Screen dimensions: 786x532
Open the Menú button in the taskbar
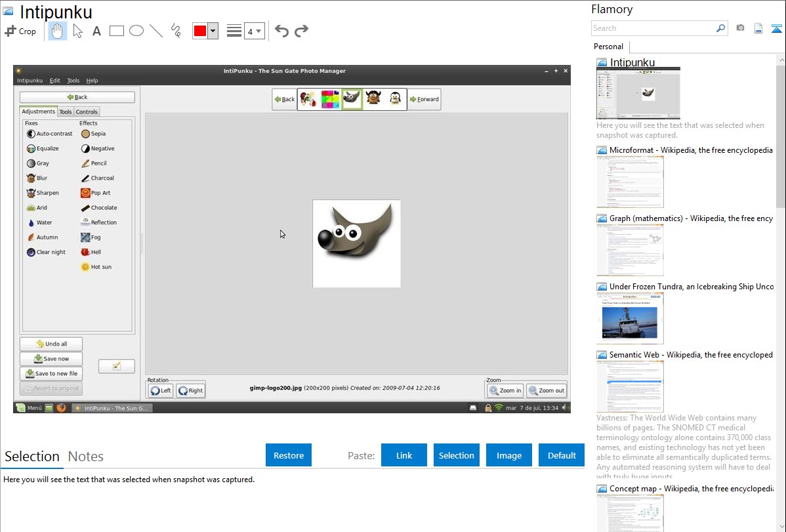click(29, 408)
